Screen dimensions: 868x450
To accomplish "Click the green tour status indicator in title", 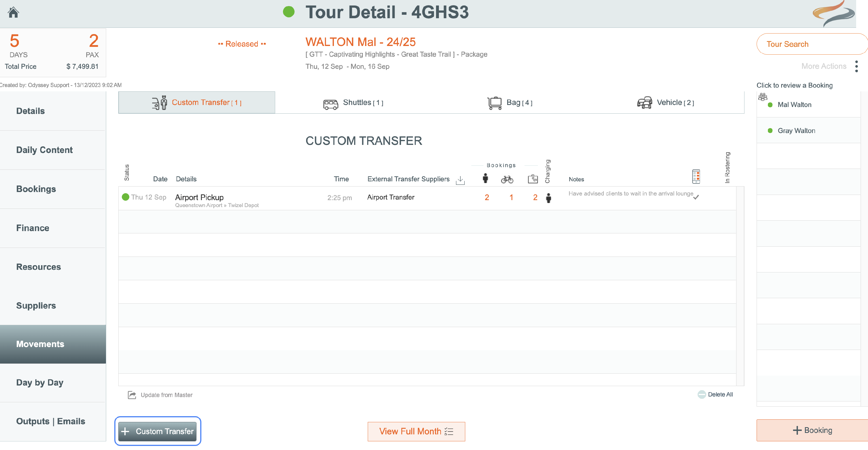I will click(x=288, y=12).
